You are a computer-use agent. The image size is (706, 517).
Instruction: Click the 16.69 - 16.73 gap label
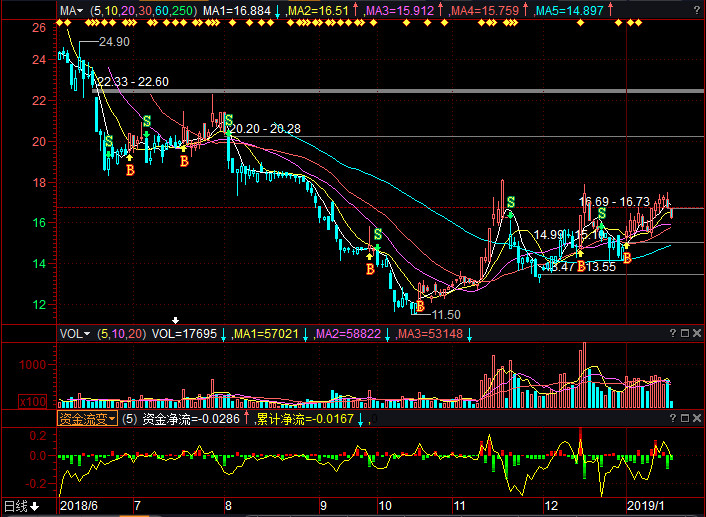pos(615,201)
